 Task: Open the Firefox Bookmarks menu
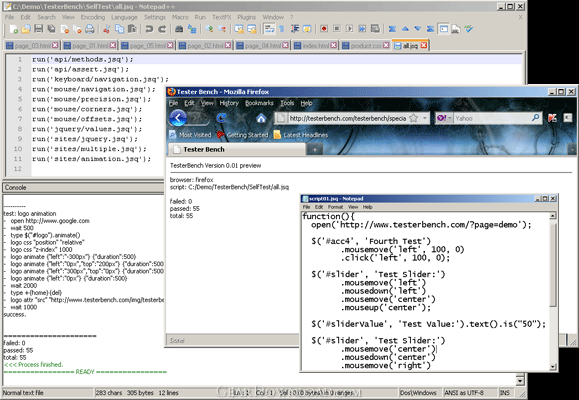click(x=259, y=103)
